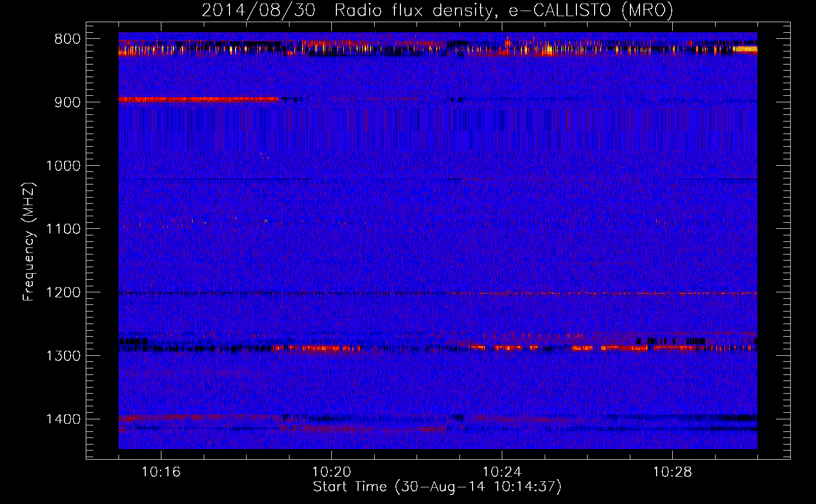This screenshot has height=504, width=816.
Task: Select the 1400 frequency axis label
Action: (63, 419)
